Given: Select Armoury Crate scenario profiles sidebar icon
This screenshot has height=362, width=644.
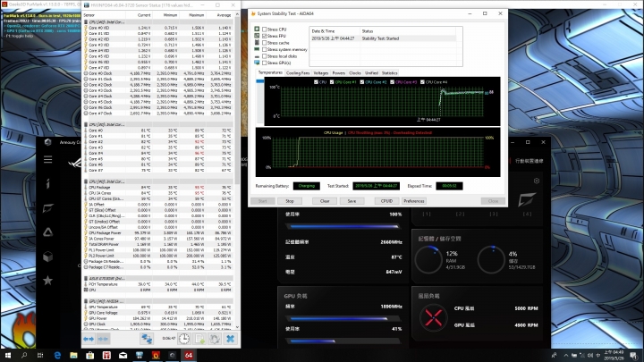Looking at the screenshot, I should (x=48, y=208).
